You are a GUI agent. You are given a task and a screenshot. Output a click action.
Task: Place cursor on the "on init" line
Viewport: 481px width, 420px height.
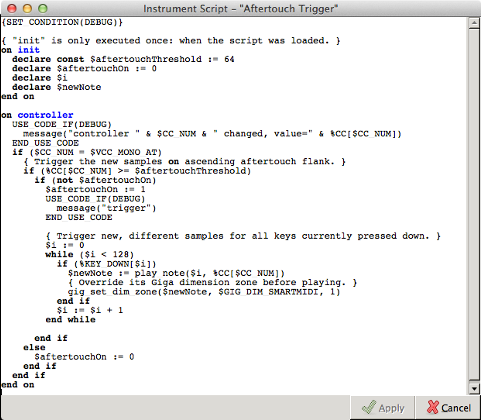tap(20, 50)
